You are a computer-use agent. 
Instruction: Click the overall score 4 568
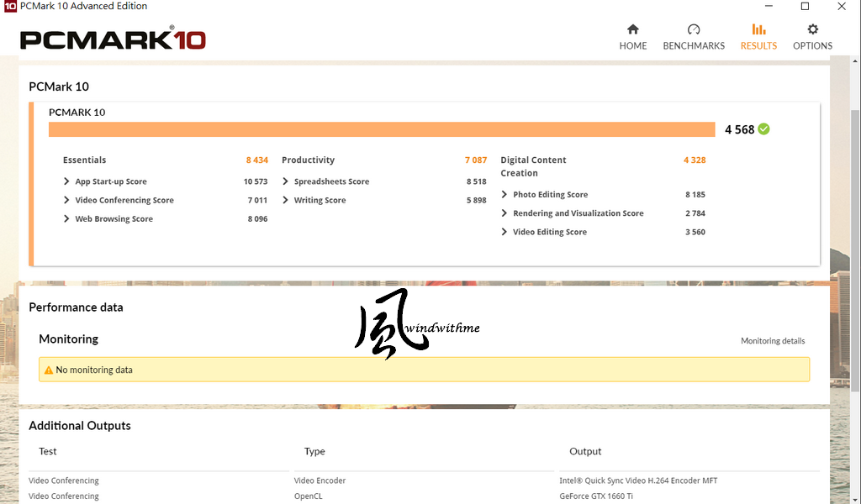[x=739, y=129]
